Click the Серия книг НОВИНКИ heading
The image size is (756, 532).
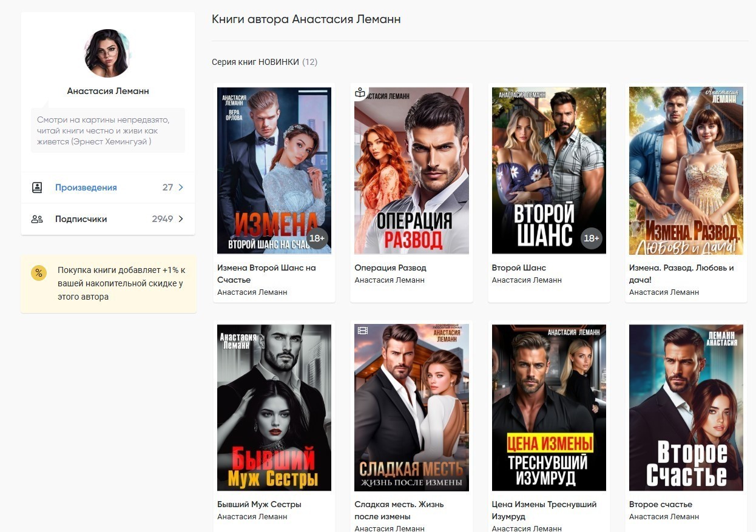click(255, 62)
